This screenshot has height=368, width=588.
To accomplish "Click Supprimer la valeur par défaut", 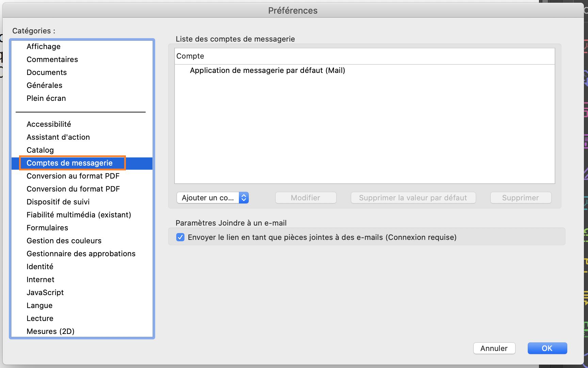I will tap(413, 198).
